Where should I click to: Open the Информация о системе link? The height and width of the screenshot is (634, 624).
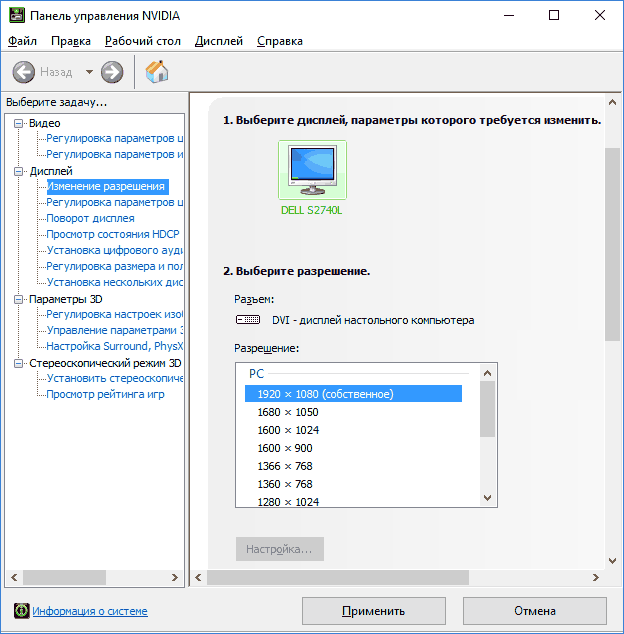click(x=90, y=611)
